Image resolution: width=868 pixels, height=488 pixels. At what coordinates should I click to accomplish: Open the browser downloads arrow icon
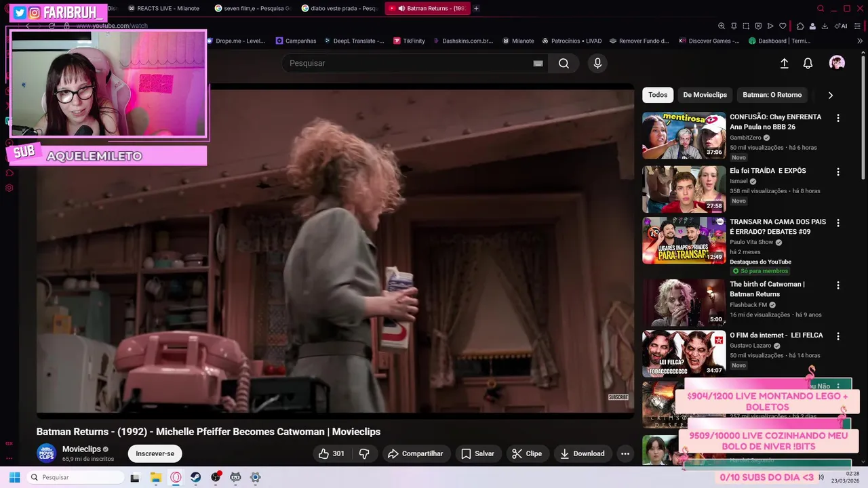click(825, 26)
